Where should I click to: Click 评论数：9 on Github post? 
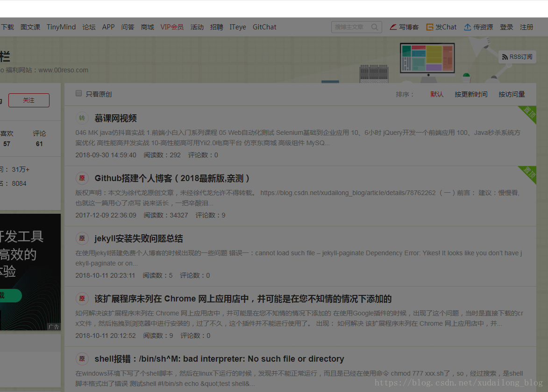pos(210,216)
